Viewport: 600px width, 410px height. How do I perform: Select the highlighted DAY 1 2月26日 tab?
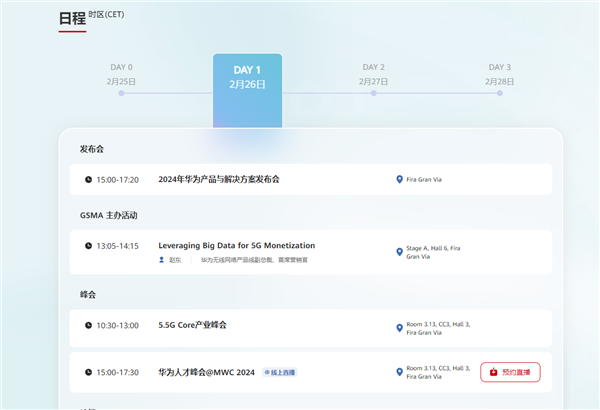coord(247,78)
